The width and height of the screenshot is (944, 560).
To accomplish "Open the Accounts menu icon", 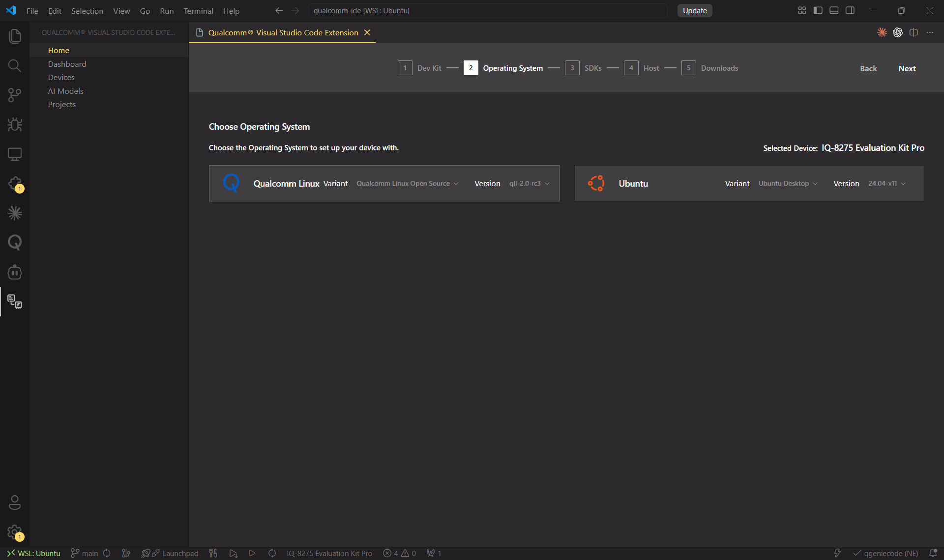I will [15, 503].
